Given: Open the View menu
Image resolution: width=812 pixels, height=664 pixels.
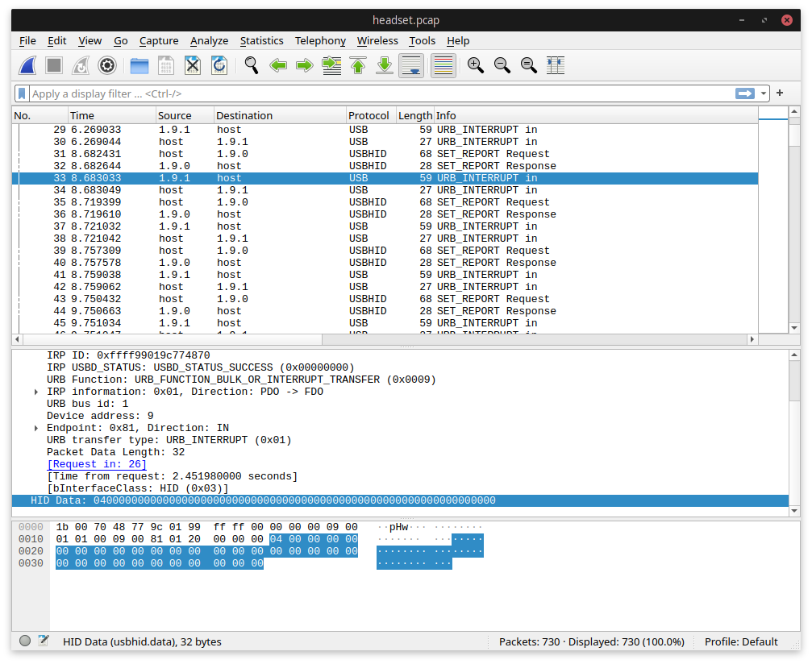Looking at the screenshot, I should (x=90, y=41).
